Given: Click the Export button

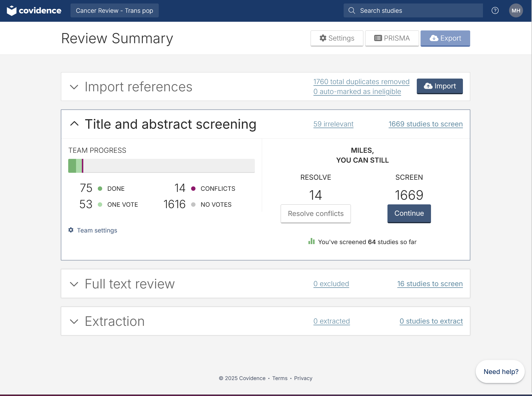Looking at the screenshot, I should pyautogui.click(x=445, y=38).
